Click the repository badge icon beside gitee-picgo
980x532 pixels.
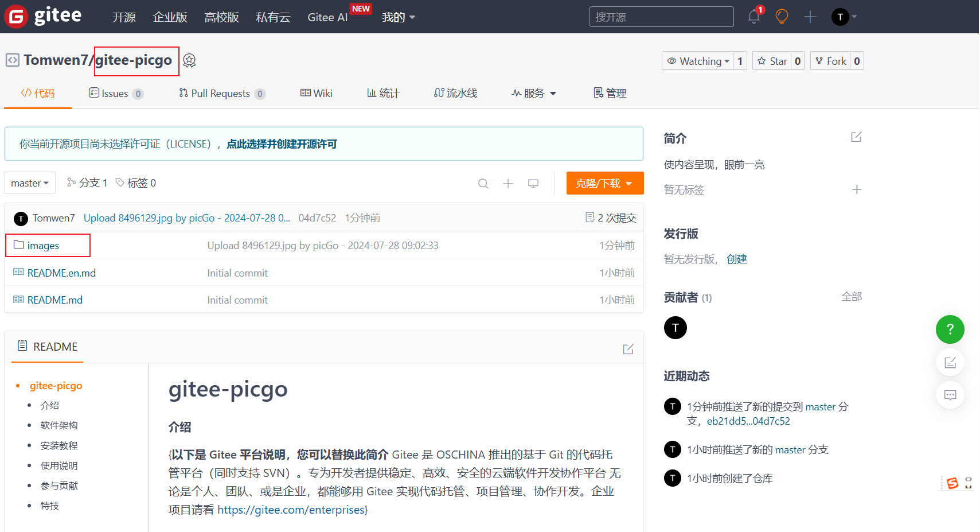[189, 61]
